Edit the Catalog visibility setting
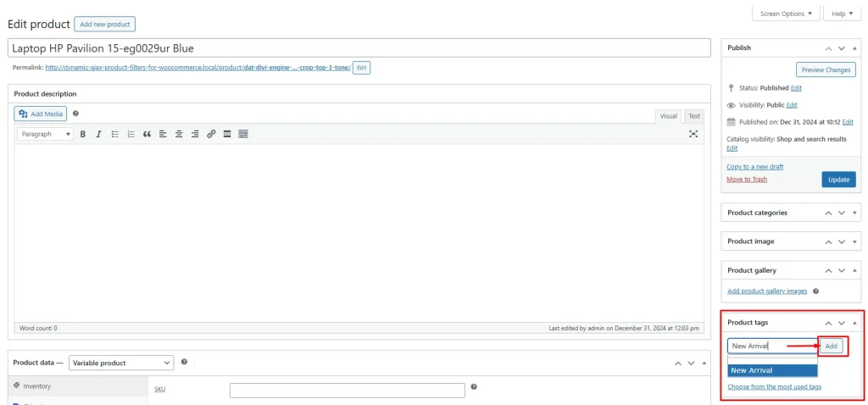 click(732, 148)
